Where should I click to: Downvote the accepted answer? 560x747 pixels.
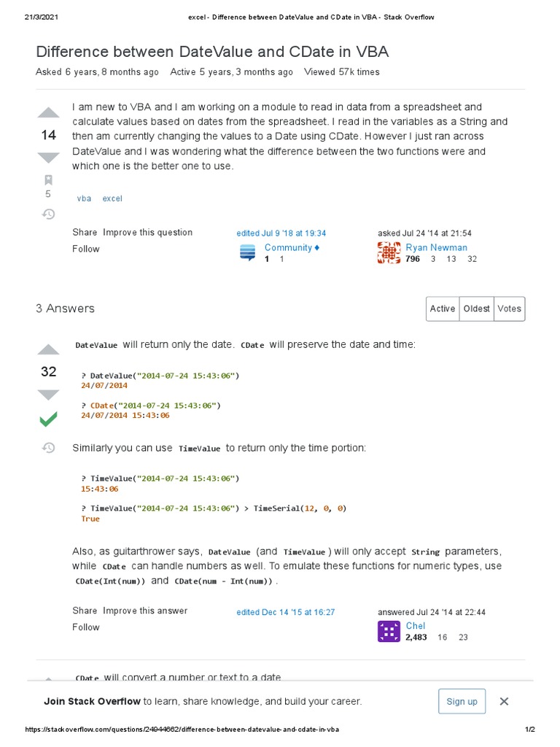click(48, 394)
